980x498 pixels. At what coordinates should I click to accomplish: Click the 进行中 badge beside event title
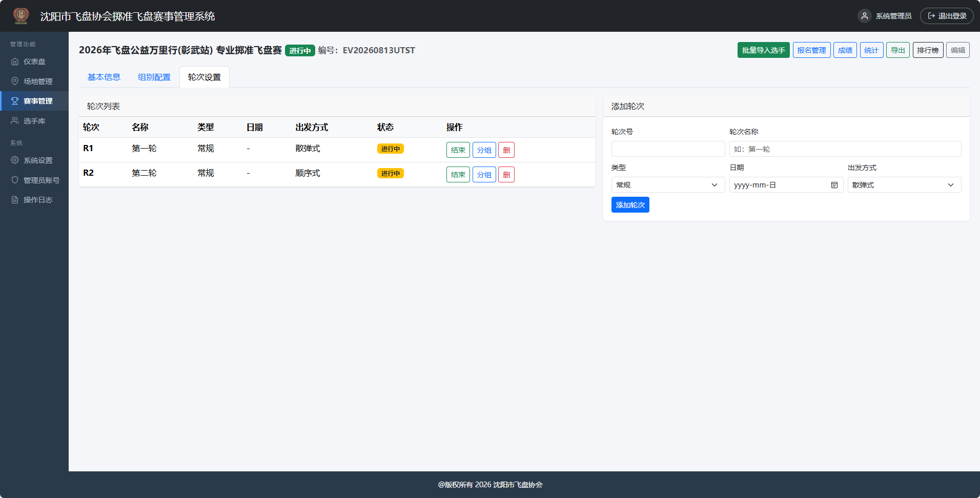tap(300, 50)
